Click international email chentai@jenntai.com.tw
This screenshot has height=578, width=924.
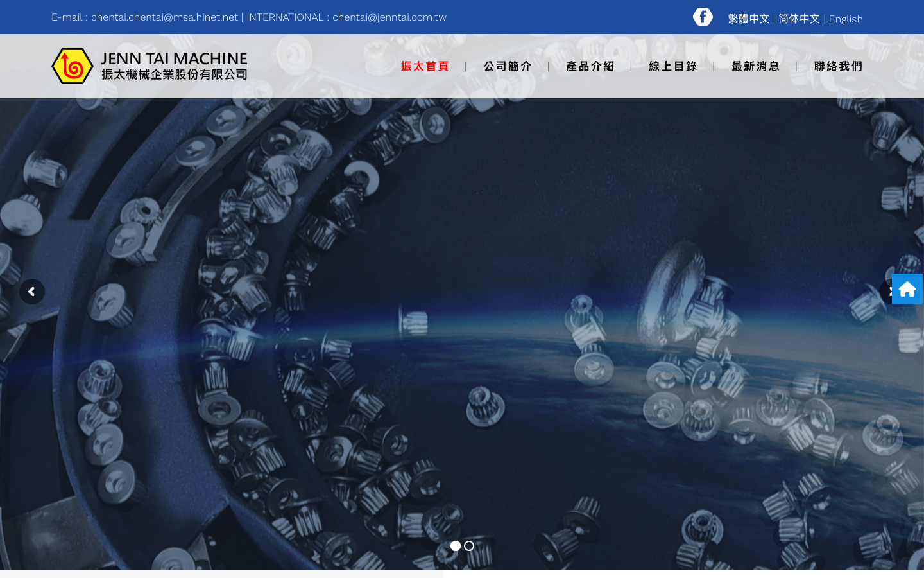389,17
